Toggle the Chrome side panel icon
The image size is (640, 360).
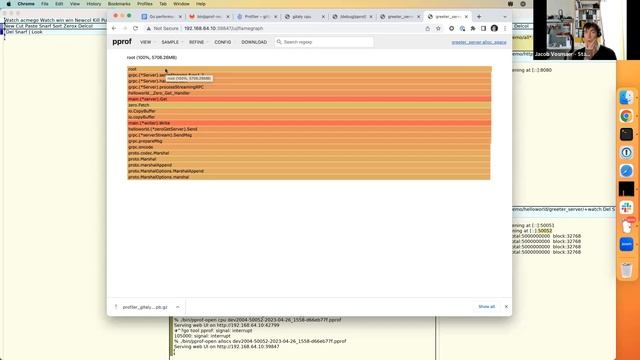(483, 29)
